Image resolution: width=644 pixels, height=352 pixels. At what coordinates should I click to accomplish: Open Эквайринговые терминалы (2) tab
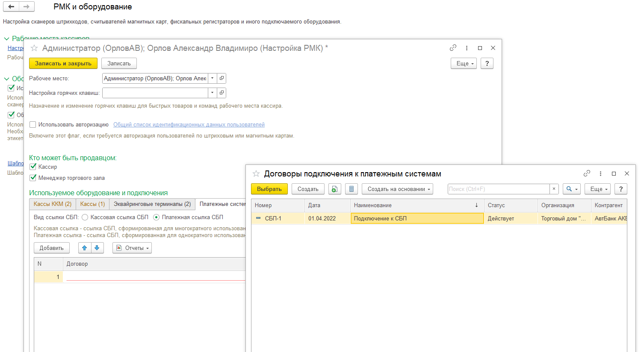pyautogui.click(x=152, y=204)
